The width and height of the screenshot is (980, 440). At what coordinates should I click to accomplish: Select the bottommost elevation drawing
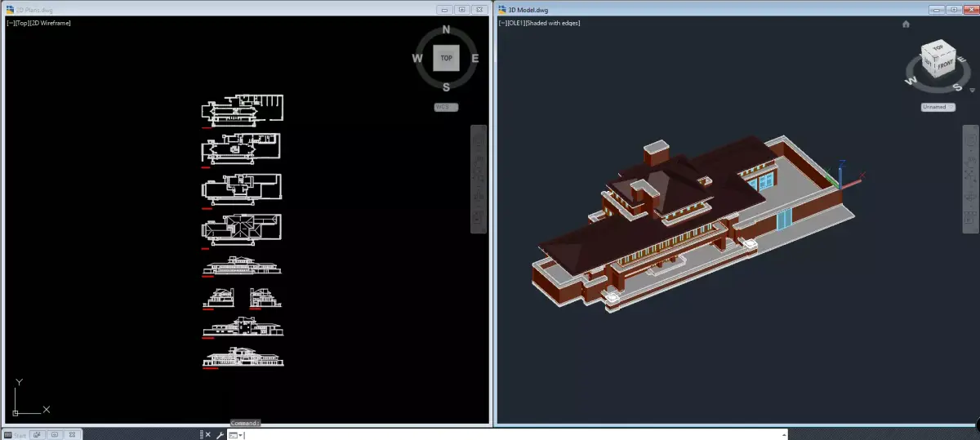243,358
